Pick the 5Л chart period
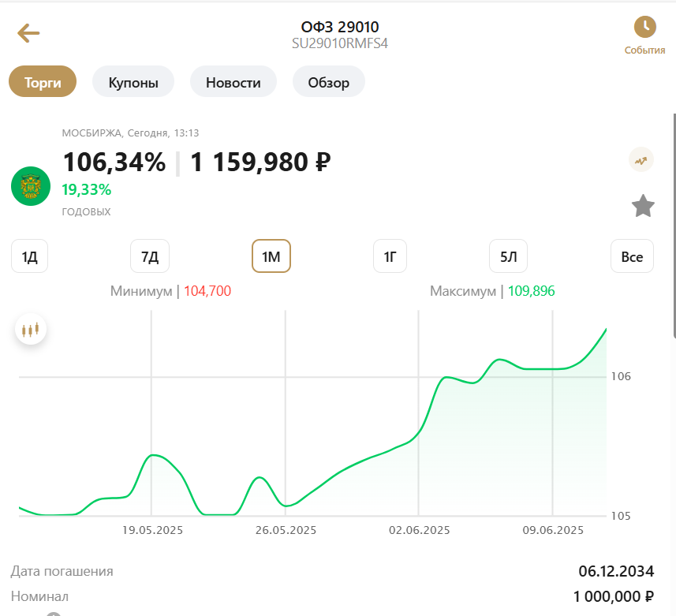The width and height of the screenshot is (676, 616). click(x=509, y=256)
